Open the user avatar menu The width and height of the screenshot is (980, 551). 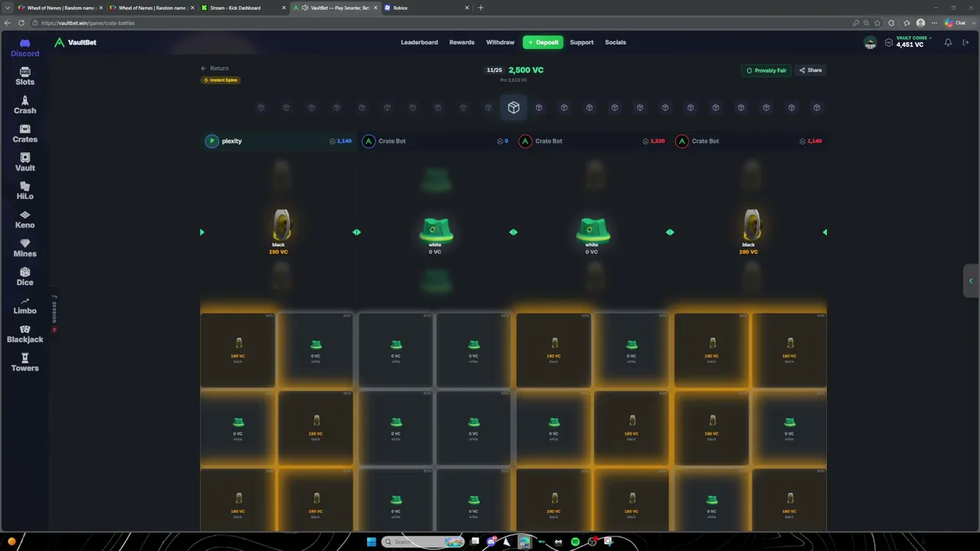click(x=870, y=43)
